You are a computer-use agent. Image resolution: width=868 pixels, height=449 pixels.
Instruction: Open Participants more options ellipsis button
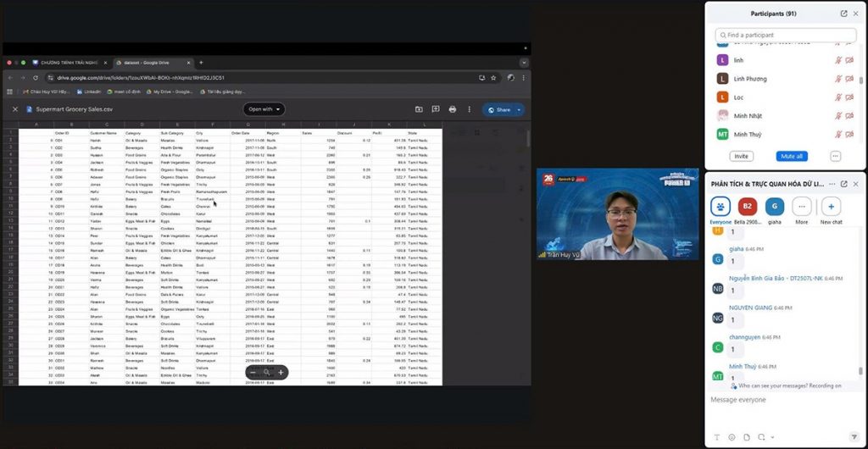835,157
